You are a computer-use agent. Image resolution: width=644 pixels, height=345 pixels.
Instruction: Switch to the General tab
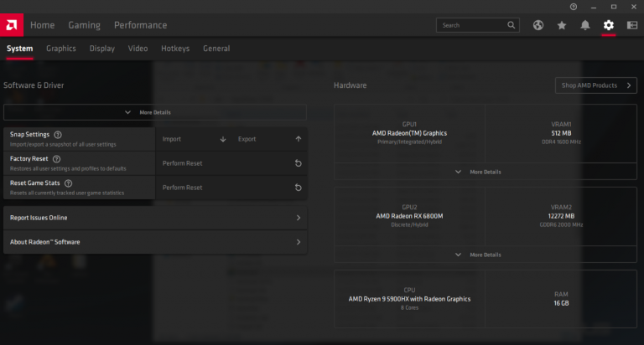point(216,49)
